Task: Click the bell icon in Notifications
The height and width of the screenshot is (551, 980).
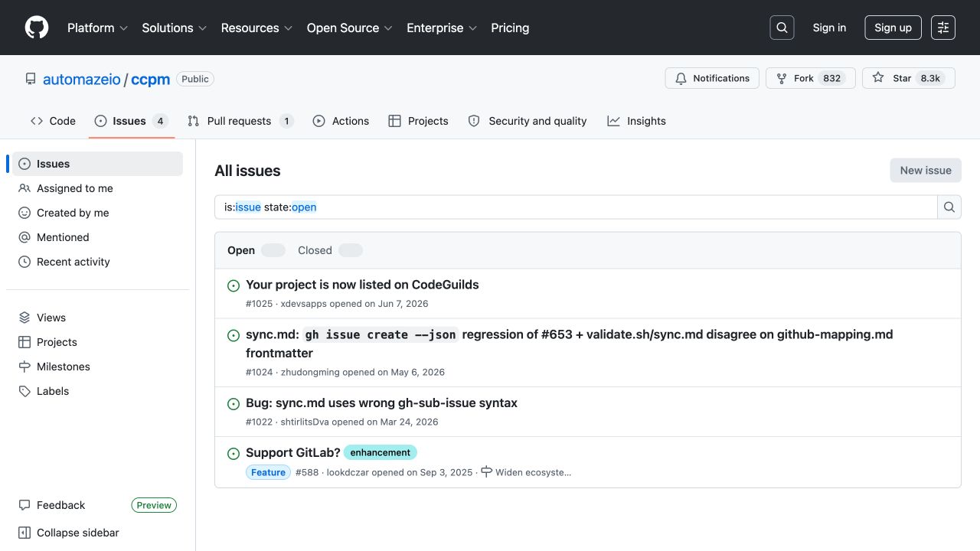Action: [681, 78]
